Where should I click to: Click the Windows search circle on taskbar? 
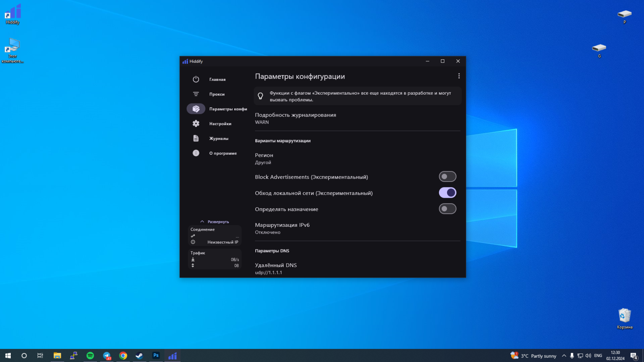(x=24, y=355)
